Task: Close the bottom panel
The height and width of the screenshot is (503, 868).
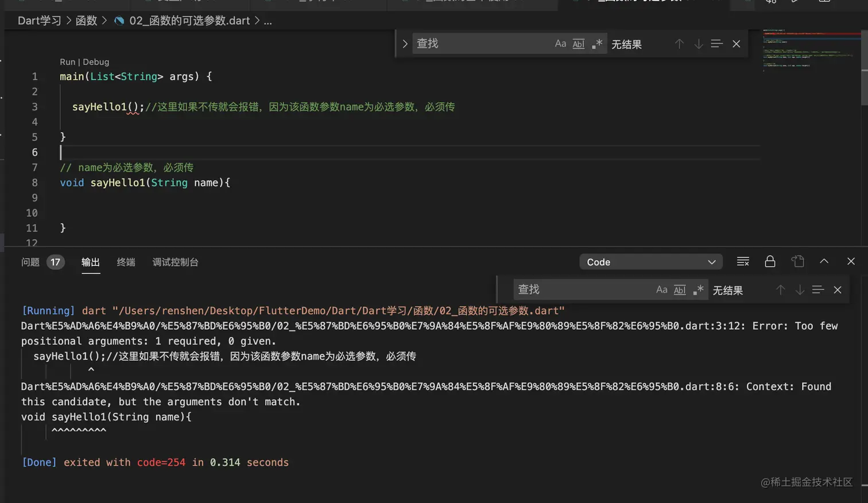Action: click(x=851, y=262)
